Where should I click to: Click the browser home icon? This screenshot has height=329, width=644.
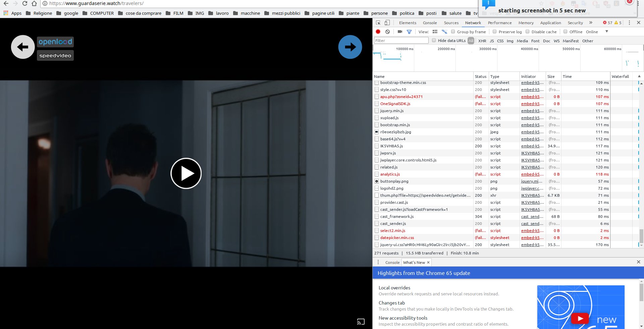click(x=34, y=3)
